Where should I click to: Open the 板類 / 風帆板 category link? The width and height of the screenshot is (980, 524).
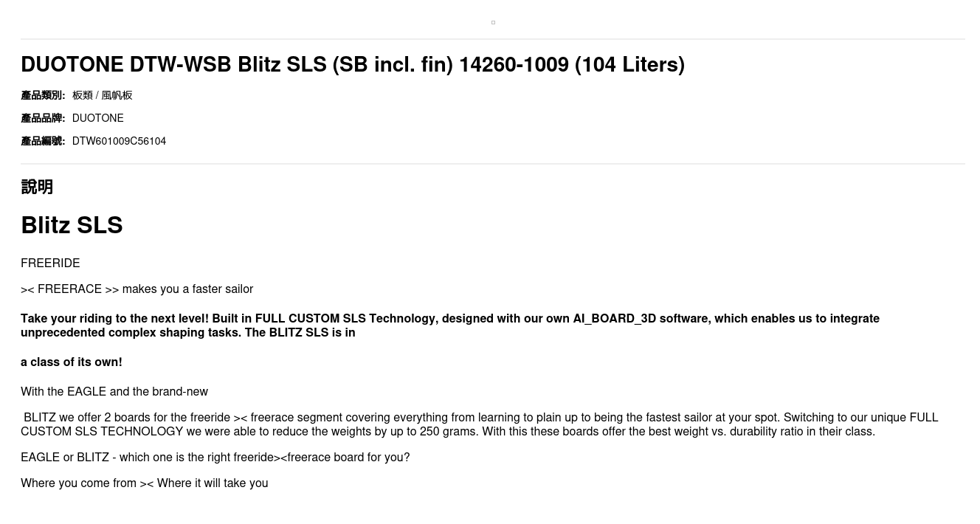coord(103,95)
